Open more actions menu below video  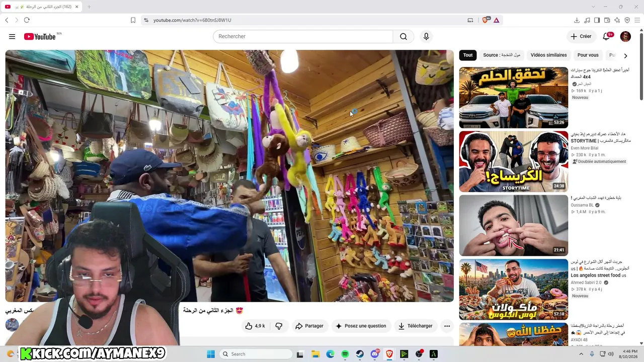point(447,326)
